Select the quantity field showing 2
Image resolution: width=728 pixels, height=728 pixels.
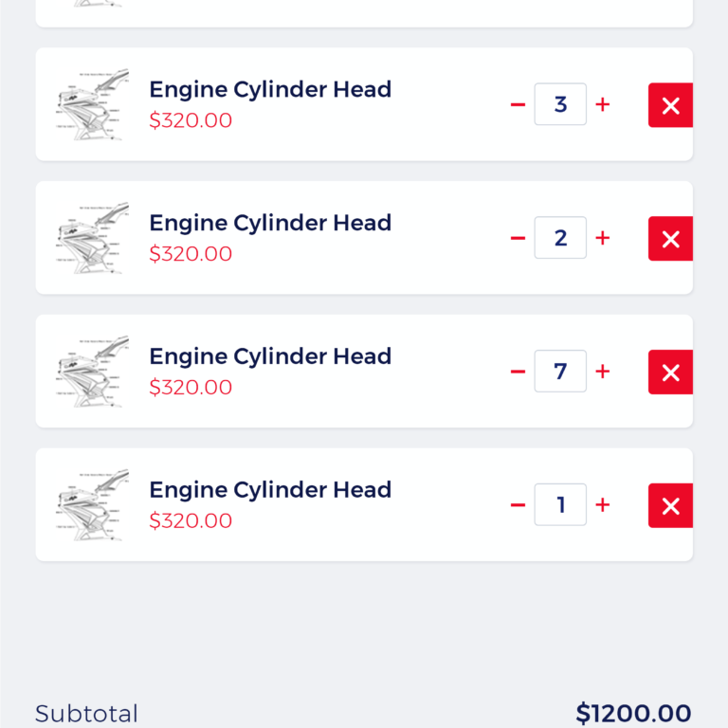(560, 238)
